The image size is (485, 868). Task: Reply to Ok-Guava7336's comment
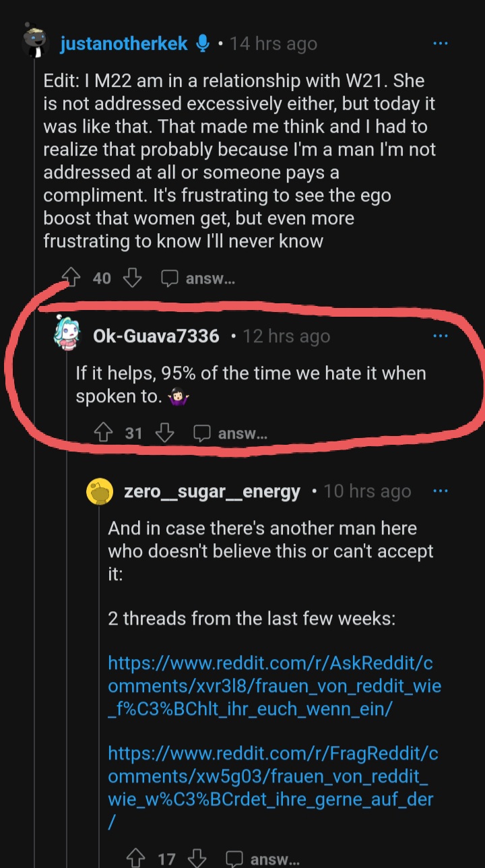(230, 433)
